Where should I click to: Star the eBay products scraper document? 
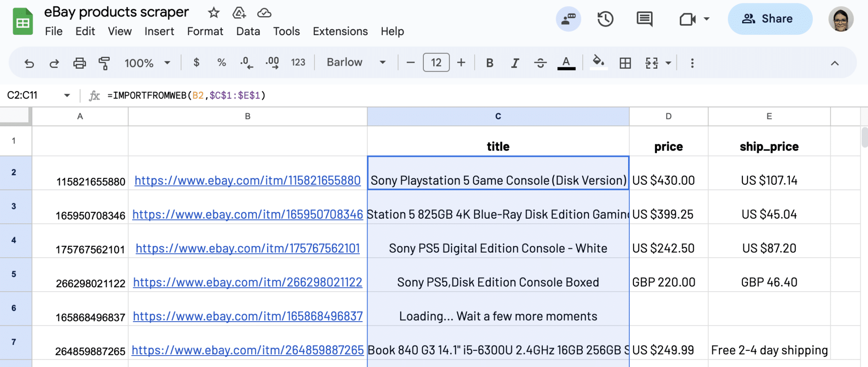pos(214,13)
